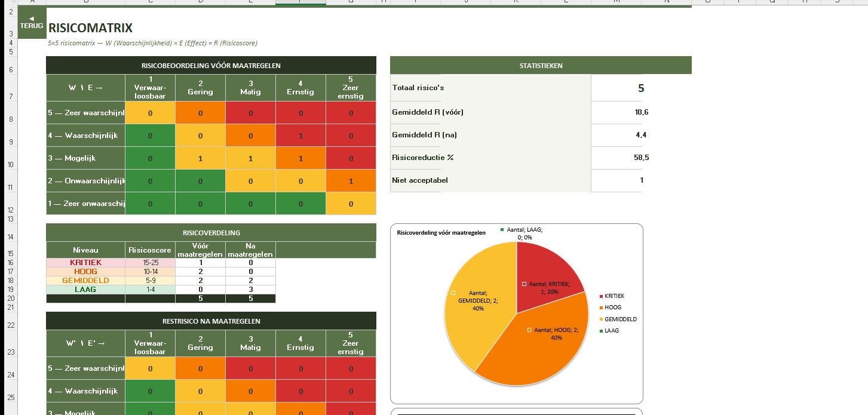Select the LAAG legend entry in chart
The height and width of the screenshot is (415, 868).
pos(611,330)
